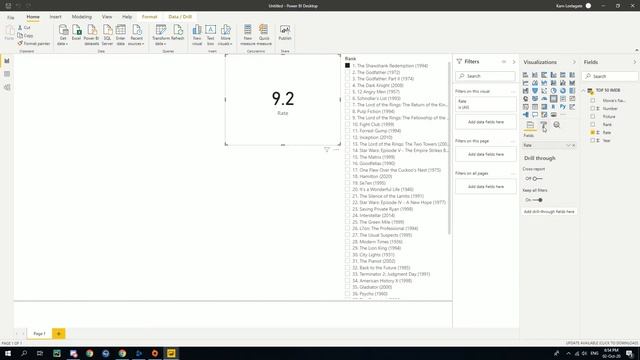The image size is (640, 360).
Task: Select the Python visual (Py) icon
Action: [x=563, y=107]
